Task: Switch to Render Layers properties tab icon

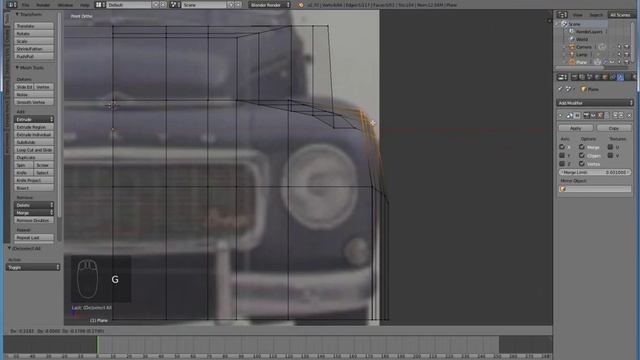Action: coord(582,77)
